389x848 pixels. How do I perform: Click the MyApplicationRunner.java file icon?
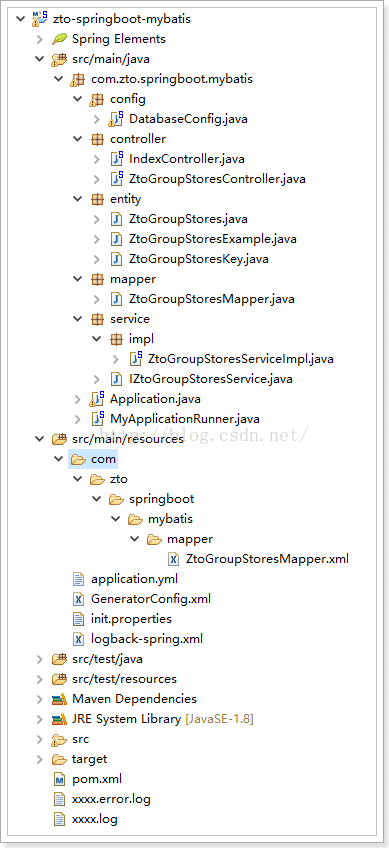click(x=97, y=419)
